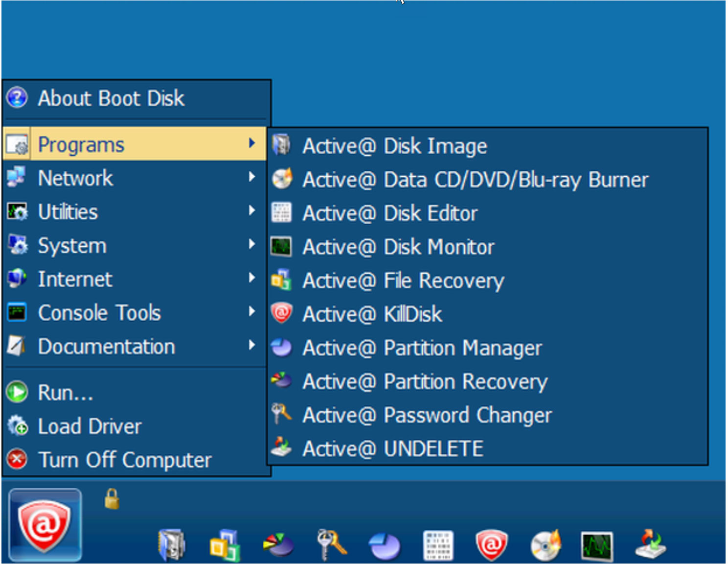This screenshot has width=728, height=565.
Task: Open the Console Tools submenu
Action: click(x=99, y=312)
